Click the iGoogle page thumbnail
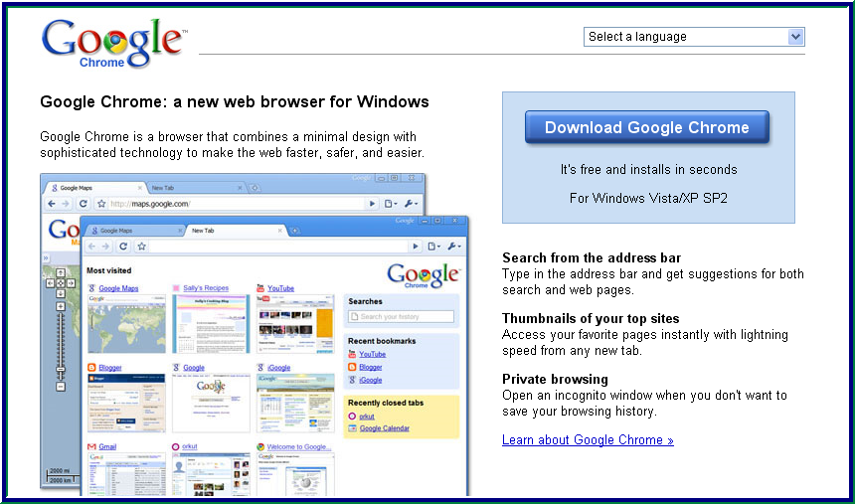 tap(295, 403)
